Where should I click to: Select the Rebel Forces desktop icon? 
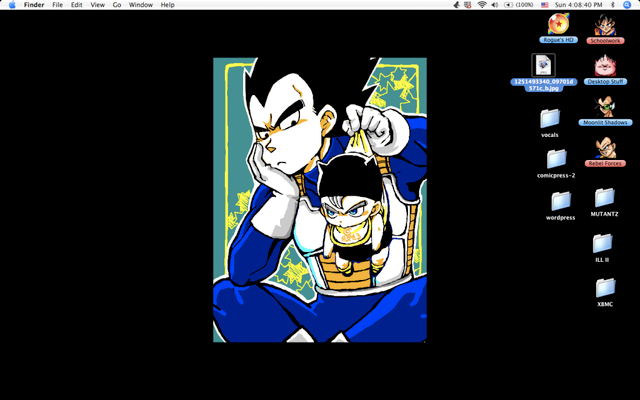point(605,147)
